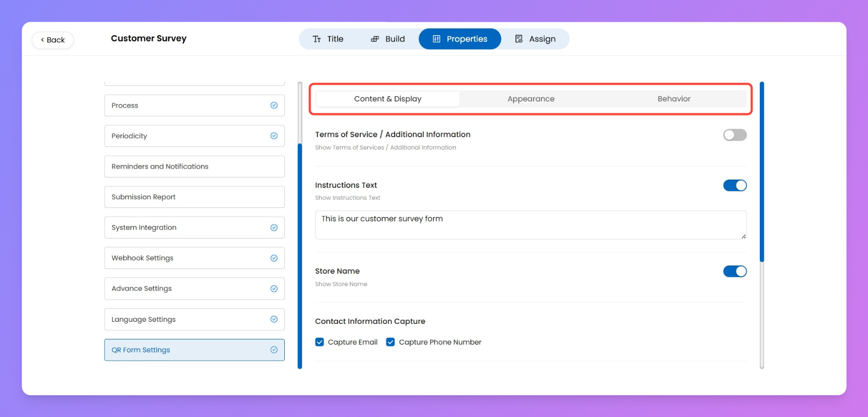This screenshot has width=868, height=417.
Task: Switch to the Appearance tab
Action: pos(530,99)
